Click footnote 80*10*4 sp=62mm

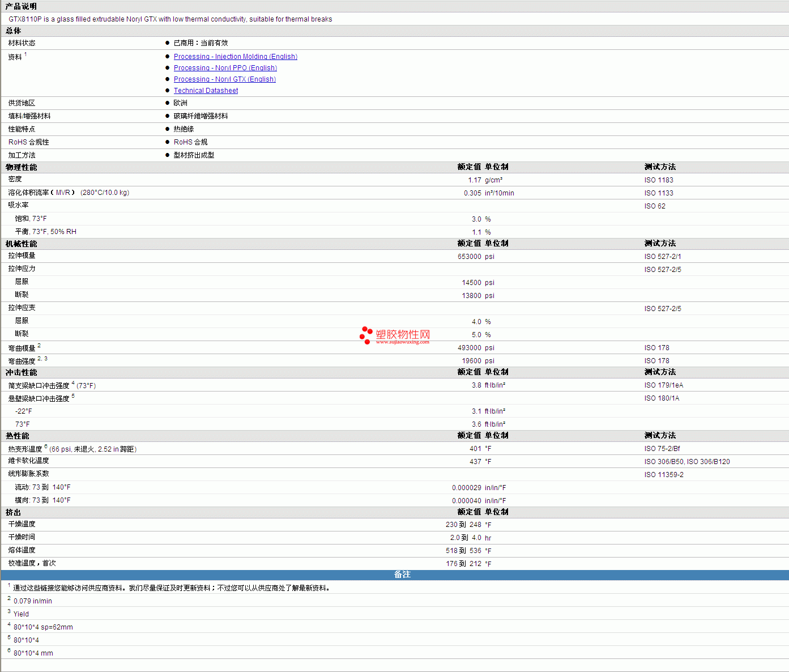(43, 627)
